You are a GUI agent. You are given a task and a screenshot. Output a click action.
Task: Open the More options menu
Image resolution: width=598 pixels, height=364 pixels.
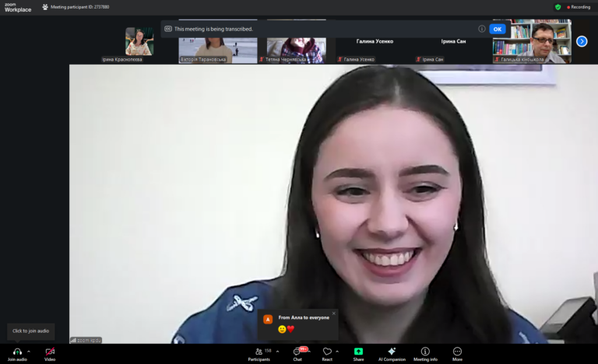point(457,354)
